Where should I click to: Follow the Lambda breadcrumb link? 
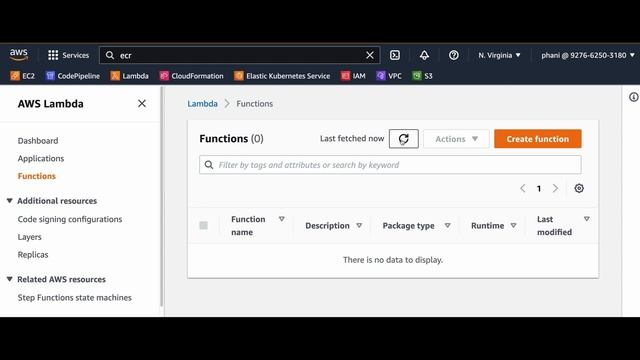(x=202, y=104)
